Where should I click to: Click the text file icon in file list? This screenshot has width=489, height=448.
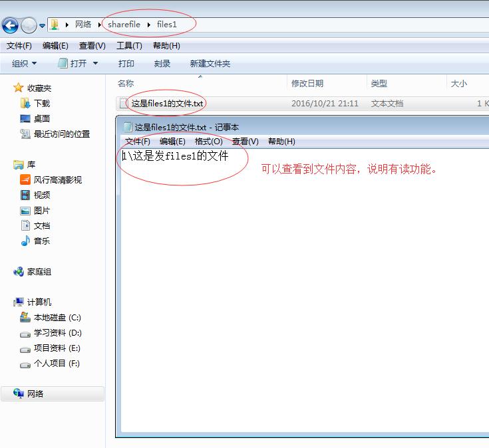(x=124, y=104)
